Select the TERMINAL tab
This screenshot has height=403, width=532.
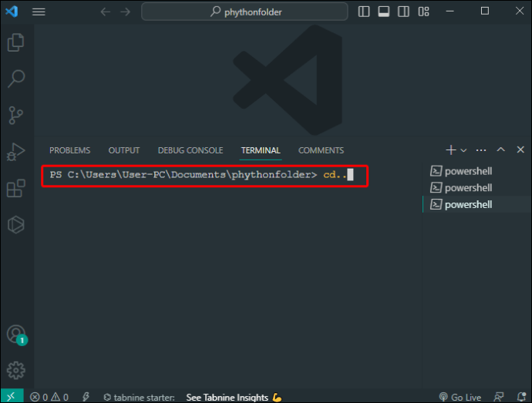(261, 150)
